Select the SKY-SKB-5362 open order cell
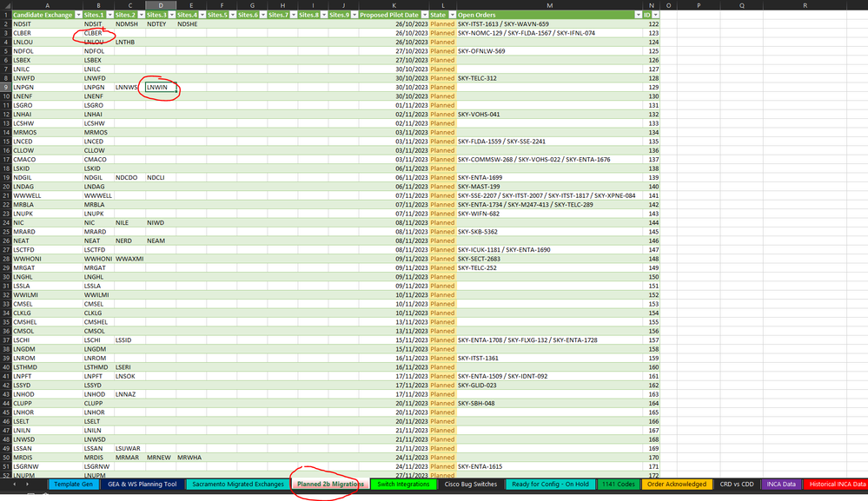 (x=550, y=232)
